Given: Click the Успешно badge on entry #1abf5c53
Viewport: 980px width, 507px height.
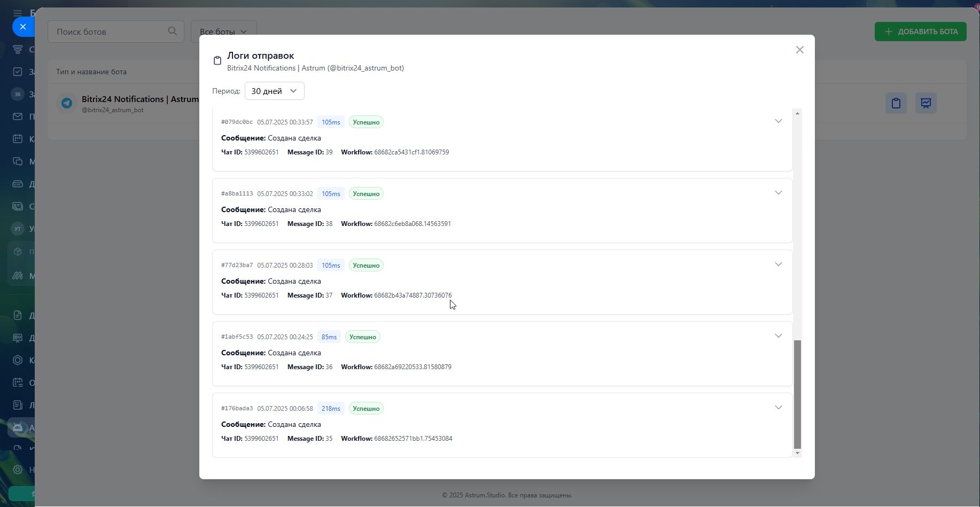Looking at the screenshot, I should tap(362, 337).
